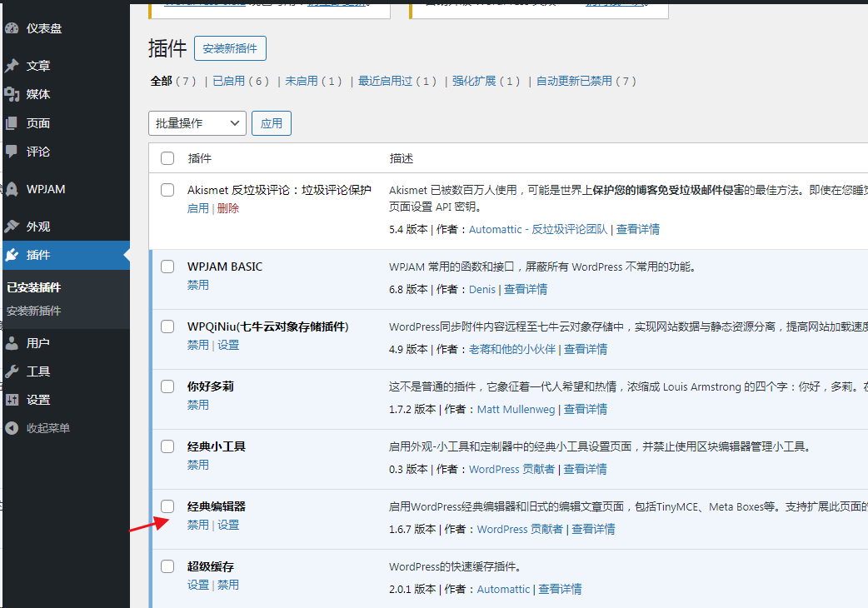
Task: Click 禁用 under 经典小工具
Action: 198,465
